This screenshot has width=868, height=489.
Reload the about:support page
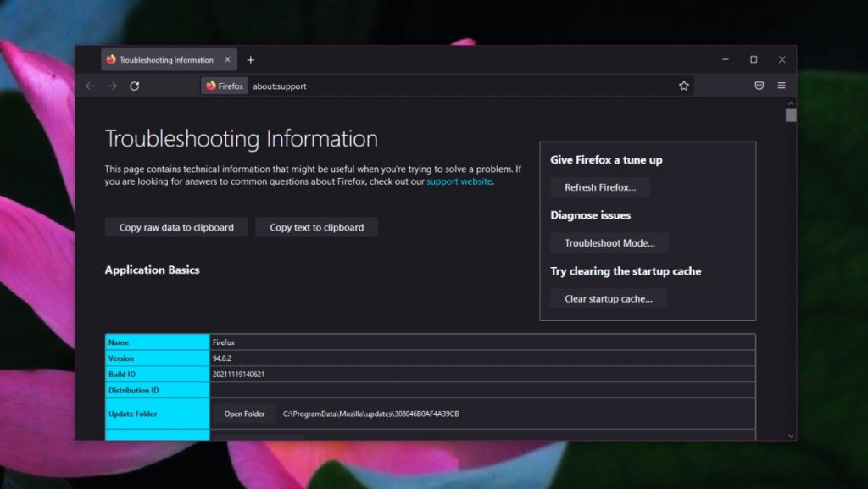135,86
